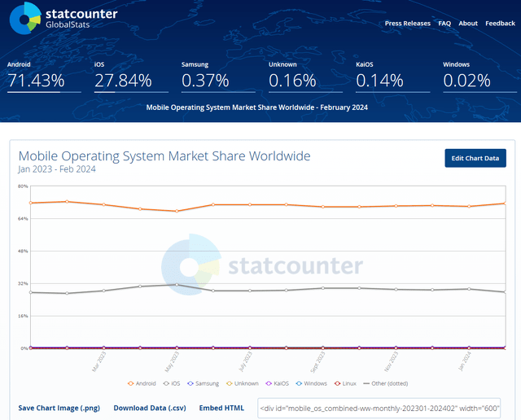Image resolution: width=521 pixels, height=420 pixels.
Task: Toggle Other (dotted) series in legend
Action: (385, 383)
